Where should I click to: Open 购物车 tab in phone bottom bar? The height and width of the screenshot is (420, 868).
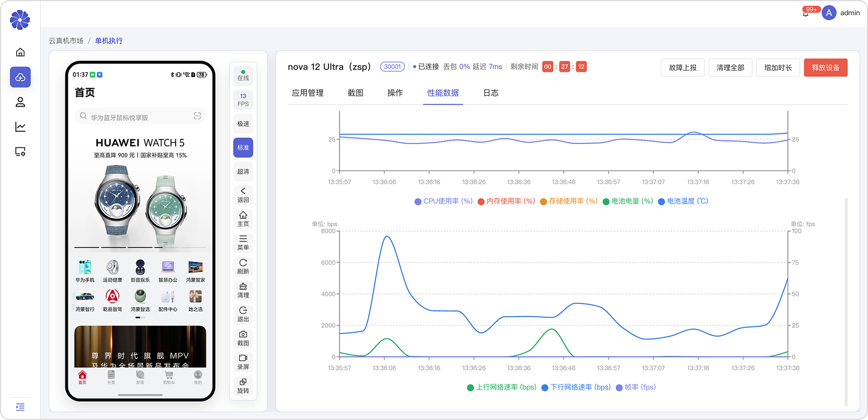tap(169, 378)
